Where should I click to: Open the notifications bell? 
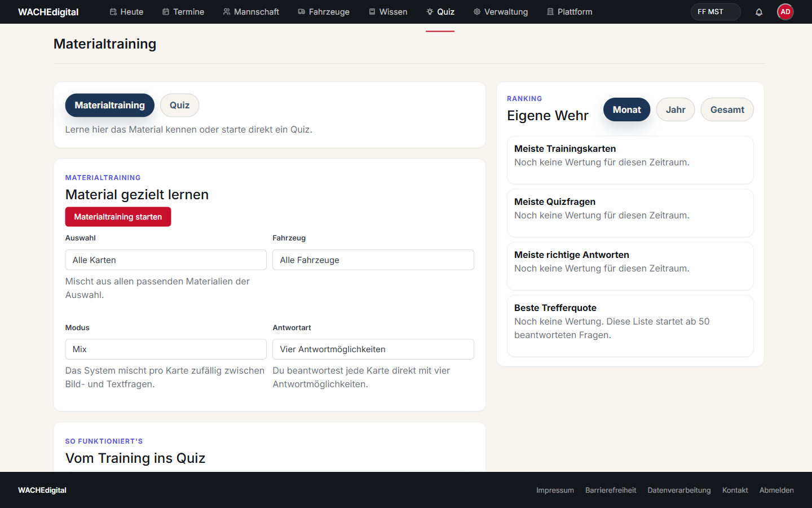pyautogui.click(x=759, y=12)
